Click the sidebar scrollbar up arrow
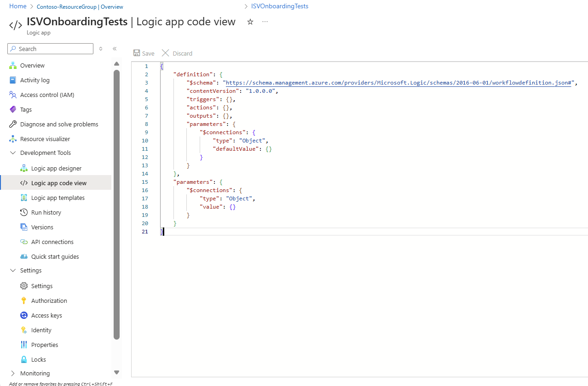588x386 pixels. [x=116, y=63]
